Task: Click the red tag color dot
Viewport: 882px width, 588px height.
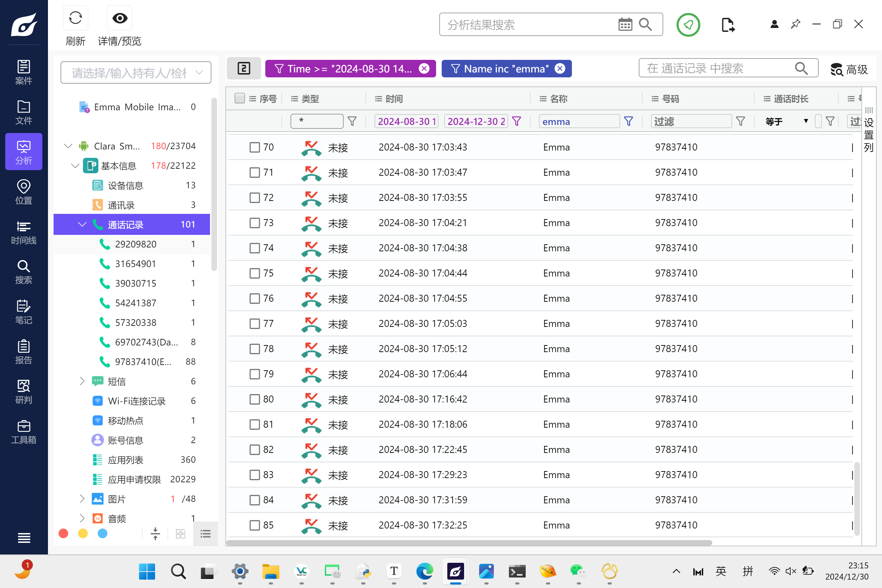Action: pos(63,533)
